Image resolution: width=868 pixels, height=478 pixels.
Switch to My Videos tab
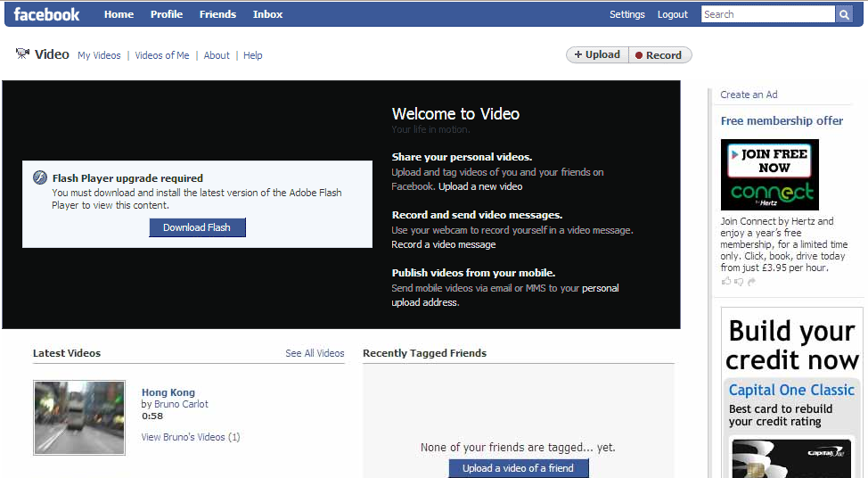pos(99,55)
